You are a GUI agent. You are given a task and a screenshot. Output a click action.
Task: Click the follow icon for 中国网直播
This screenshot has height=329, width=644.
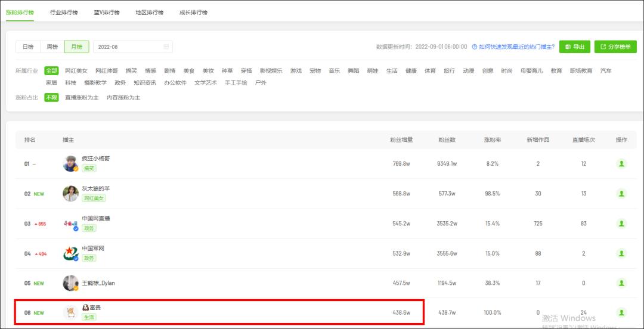tap(621, 224)
